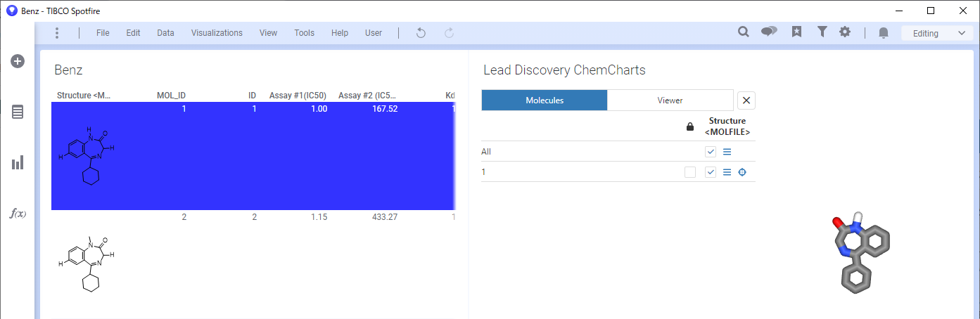Open the notifications bell icon
The height and width of the screenshot is (319, 980).
pyautogui.click(x=884, y=33)
